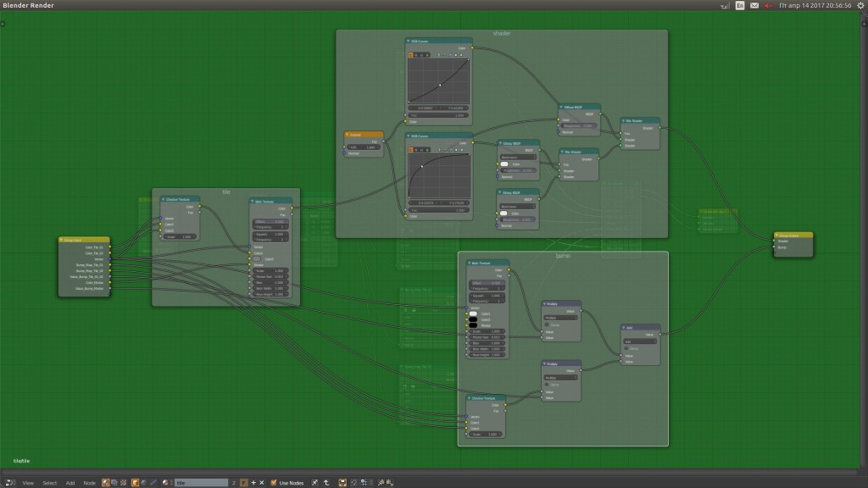
Task: Pin the node tree with the pushpin icon
Action: point(314,481)
